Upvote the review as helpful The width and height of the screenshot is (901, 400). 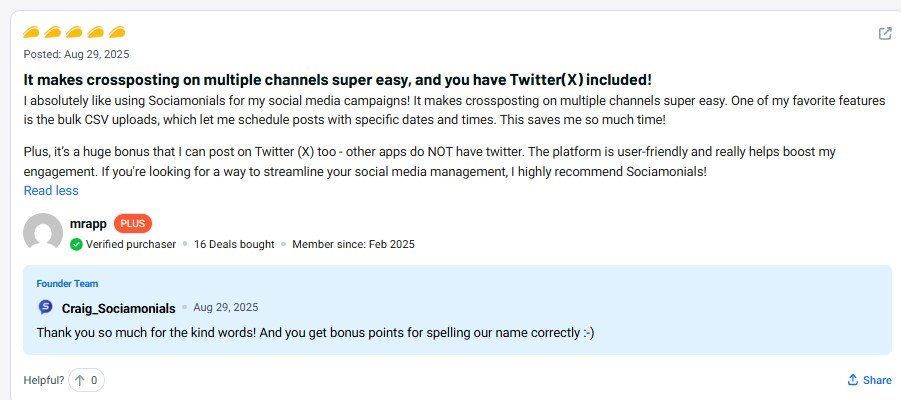tap(88, 380)
